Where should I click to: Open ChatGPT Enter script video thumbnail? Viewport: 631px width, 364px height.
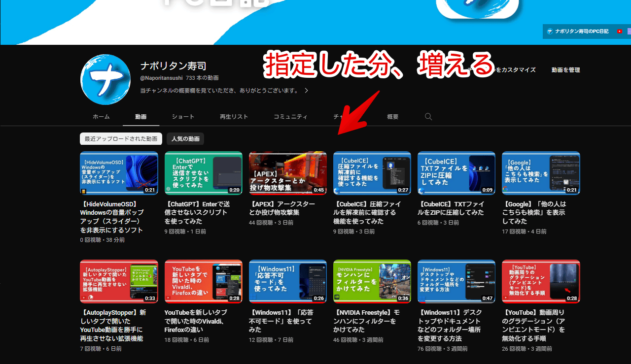click(x=203, y=173)
